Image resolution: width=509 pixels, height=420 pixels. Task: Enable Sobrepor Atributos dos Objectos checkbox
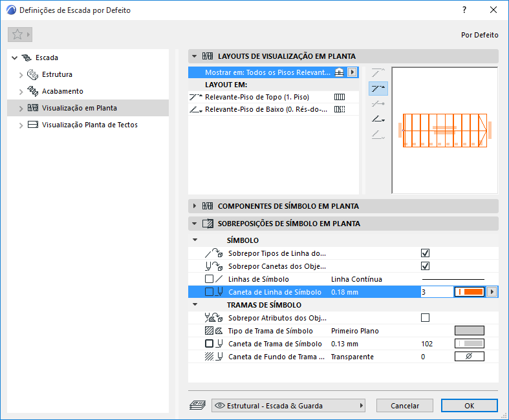pyautogui.click(x=425, y=317)
